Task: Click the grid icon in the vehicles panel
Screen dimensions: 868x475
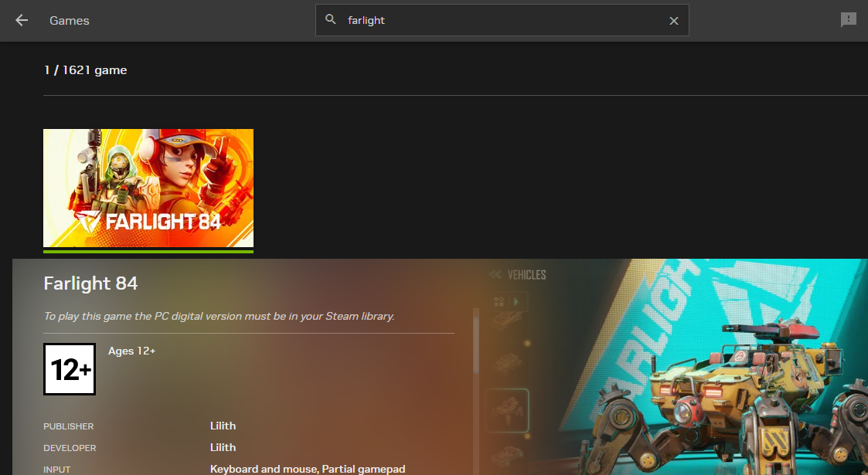Action: coord(499,300)
